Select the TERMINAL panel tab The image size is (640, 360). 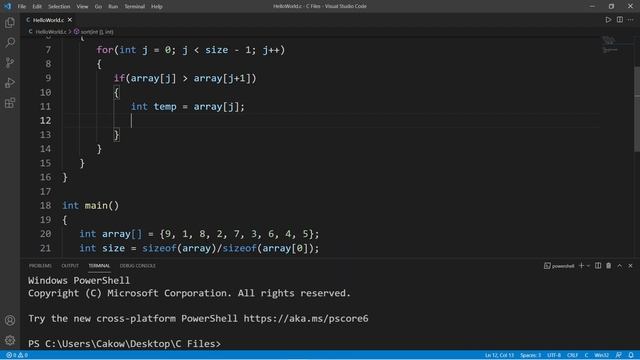(99, 266)
